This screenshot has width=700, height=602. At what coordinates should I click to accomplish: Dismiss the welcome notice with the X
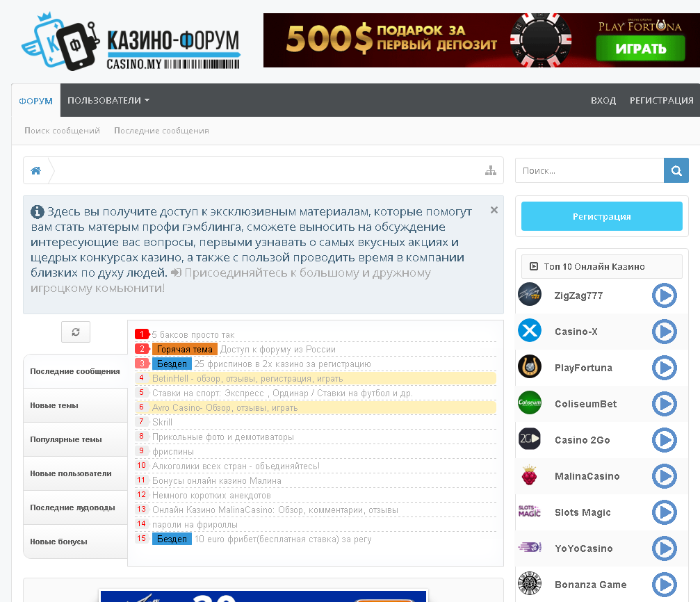(x=494, y=210)
